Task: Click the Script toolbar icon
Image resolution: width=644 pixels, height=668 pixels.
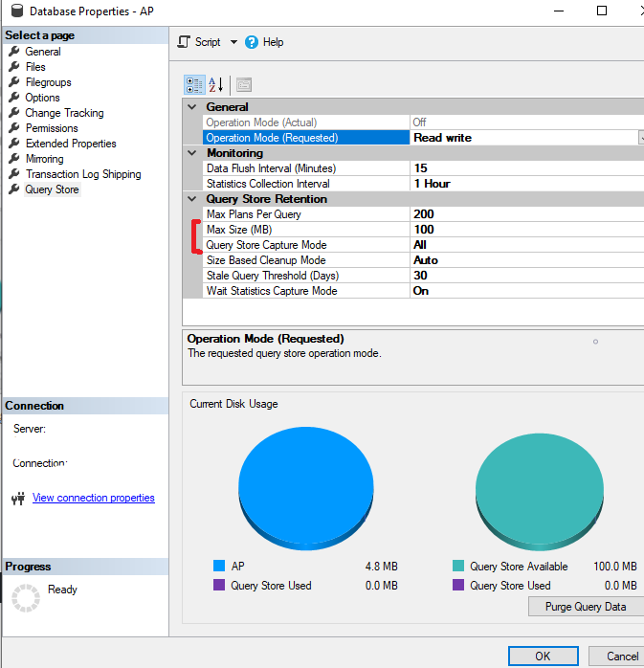Action: click(183, 42)
